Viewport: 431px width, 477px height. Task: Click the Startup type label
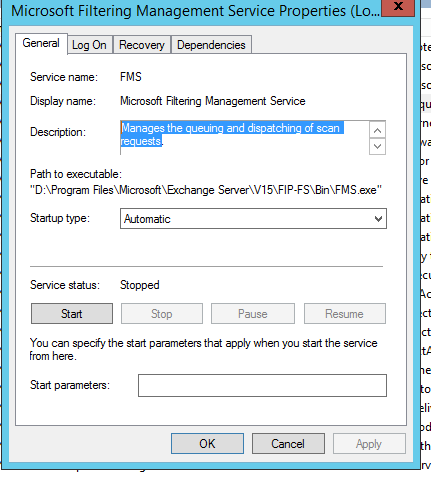(x=60, y=218)
